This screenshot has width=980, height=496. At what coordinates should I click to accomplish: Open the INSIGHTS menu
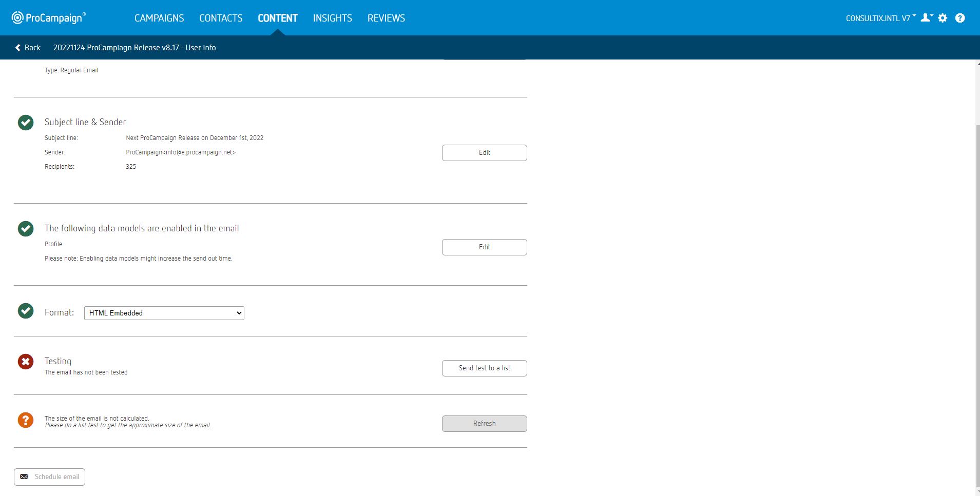(x=333, y=18)
